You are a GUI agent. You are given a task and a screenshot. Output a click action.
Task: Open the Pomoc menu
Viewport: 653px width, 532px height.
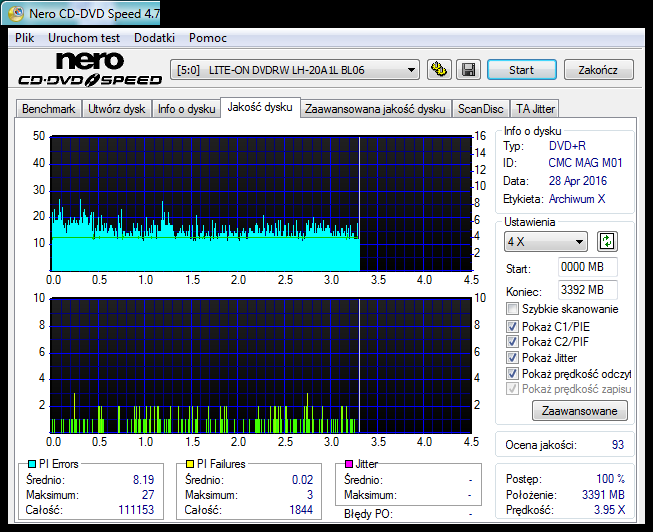[x=208, y=38]
